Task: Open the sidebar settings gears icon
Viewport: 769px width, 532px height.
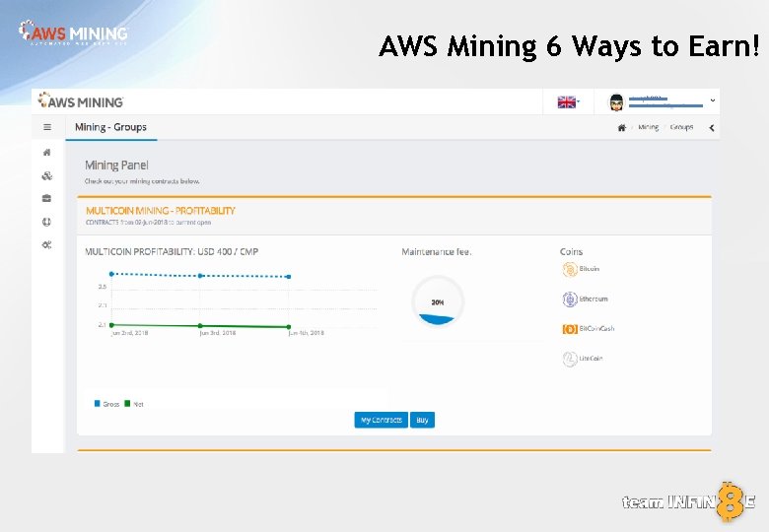Action: [x=47, y=245]
